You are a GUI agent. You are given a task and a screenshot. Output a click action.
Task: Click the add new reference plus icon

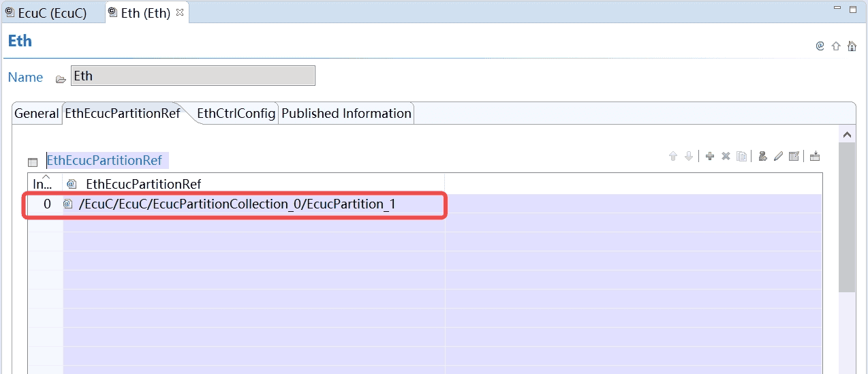point(710,156)
